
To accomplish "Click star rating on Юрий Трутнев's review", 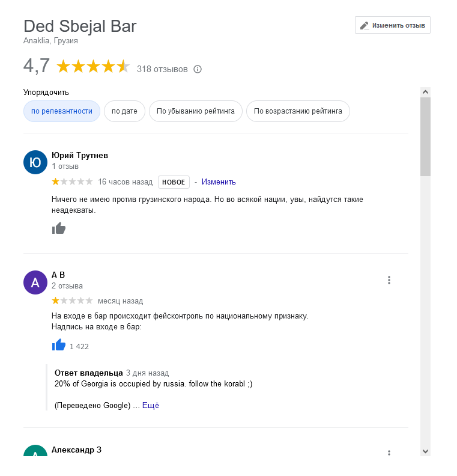I will (72, 182).
